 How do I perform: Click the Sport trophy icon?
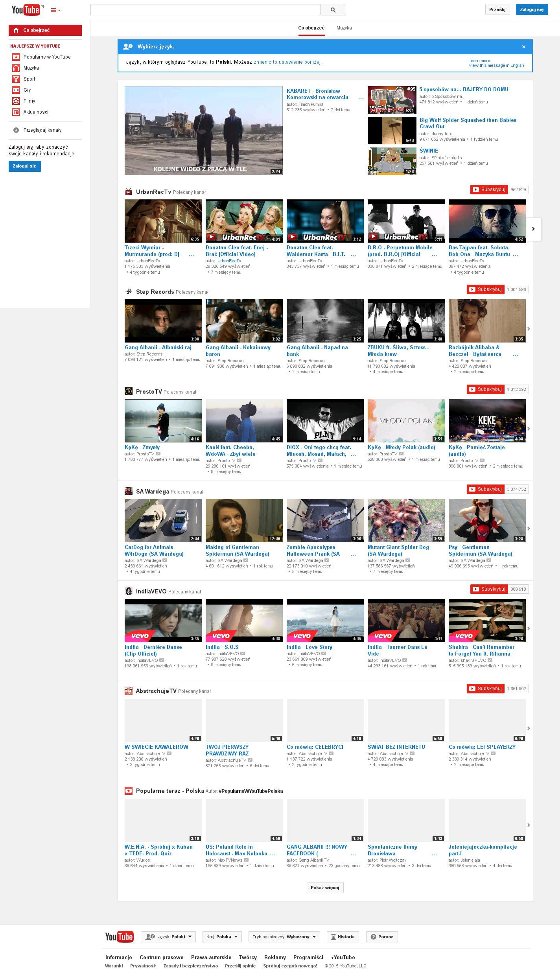16,79
